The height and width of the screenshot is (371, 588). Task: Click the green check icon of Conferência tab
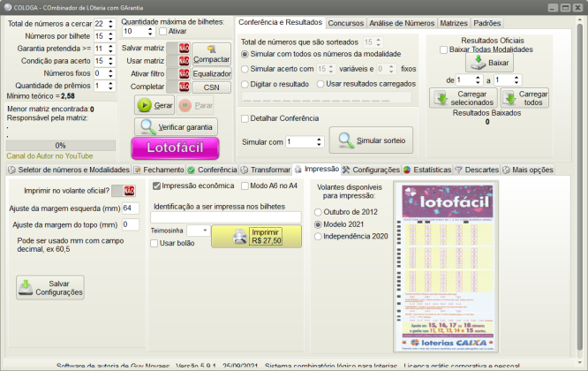192,170
